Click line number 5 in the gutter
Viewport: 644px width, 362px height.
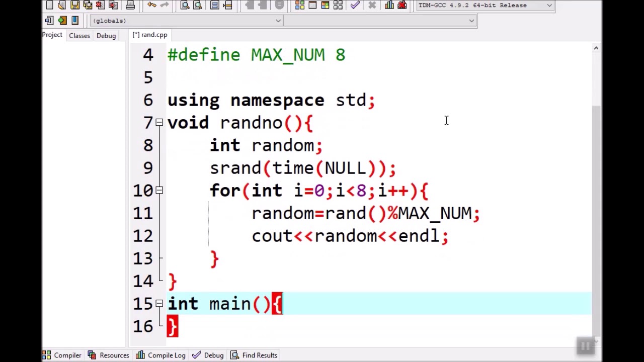pyautogui.click(x=147, y=77)
